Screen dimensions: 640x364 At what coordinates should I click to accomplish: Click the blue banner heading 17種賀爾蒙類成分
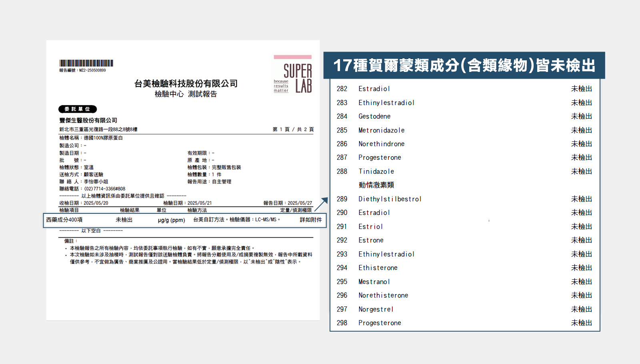click(x=464, y=66)
